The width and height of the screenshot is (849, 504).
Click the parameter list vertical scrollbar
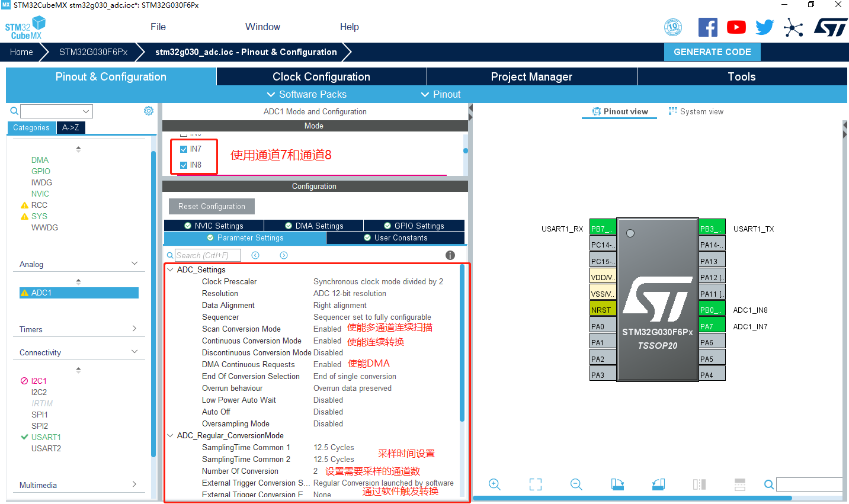(462, 344)
